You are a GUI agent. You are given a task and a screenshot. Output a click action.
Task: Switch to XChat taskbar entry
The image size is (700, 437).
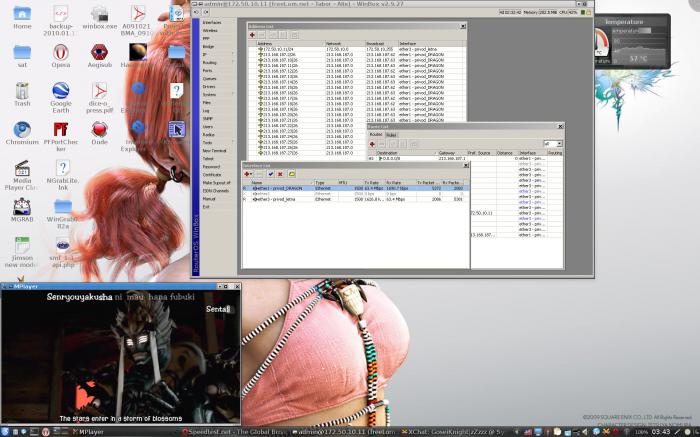(454, 432)
